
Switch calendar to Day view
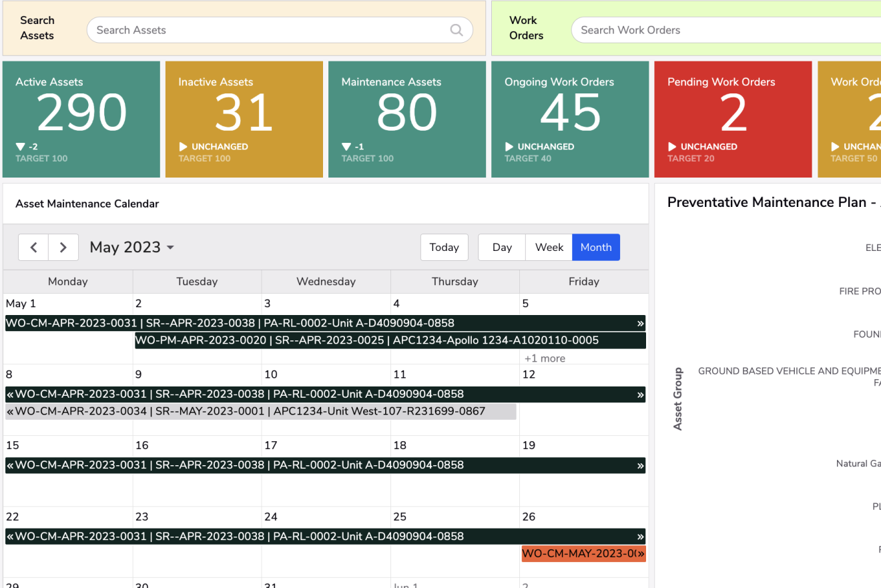[x=502, y=248]
